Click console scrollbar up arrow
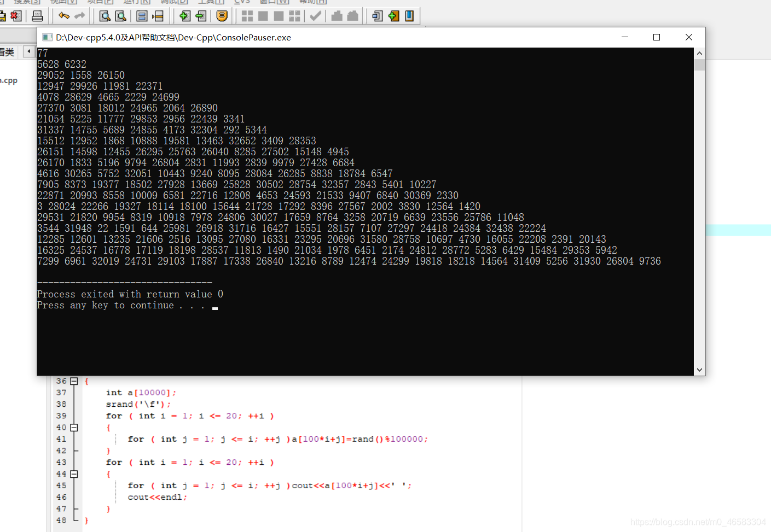 pos(699,54)
